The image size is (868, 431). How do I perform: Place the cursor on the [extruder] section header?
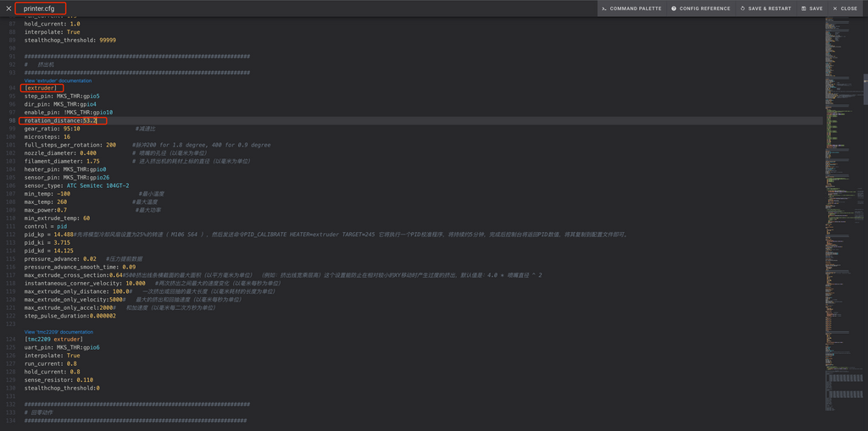click(42, 88)
